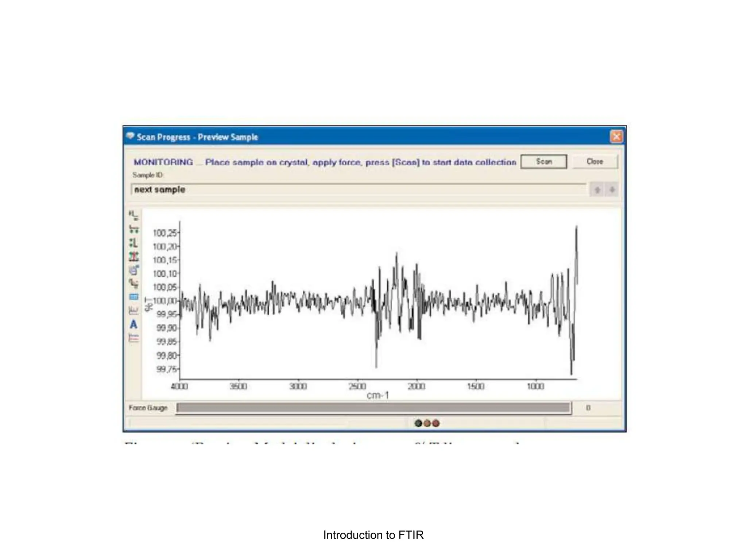Click the blue grid table icon

point(134,297)
